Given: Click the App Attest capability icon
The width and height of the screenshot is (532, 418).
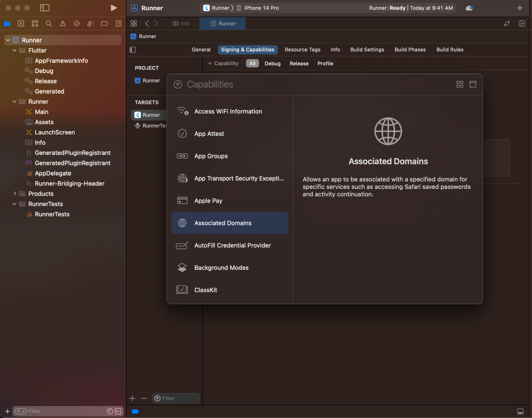Looking at the screenshot, I should click(181, 133).
